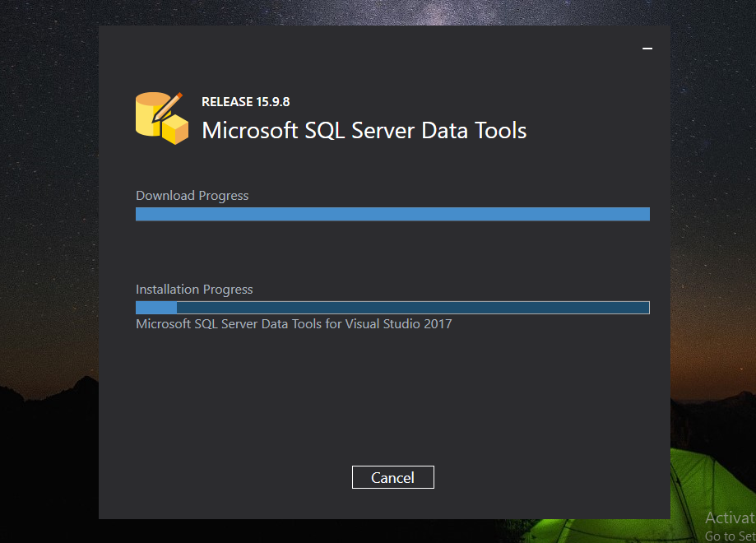Viewport: 756px width, 543px height.
Task: Click the Download Progress bar
Action: coord(393,214)
